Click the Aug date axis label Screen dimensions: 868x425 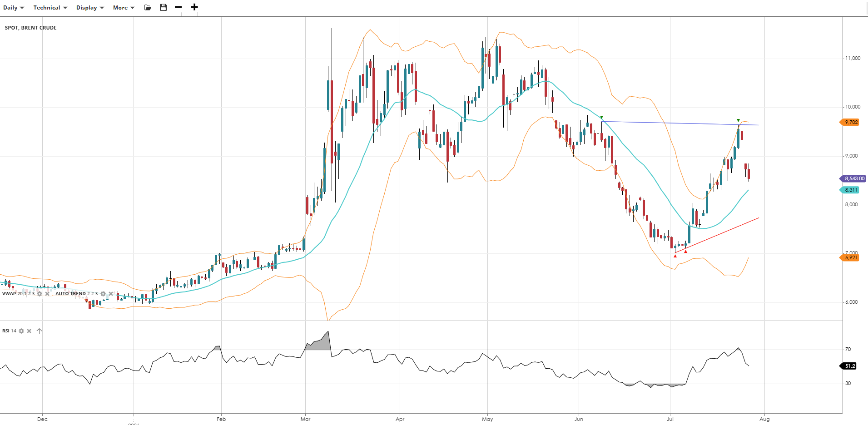coord(764,419)
